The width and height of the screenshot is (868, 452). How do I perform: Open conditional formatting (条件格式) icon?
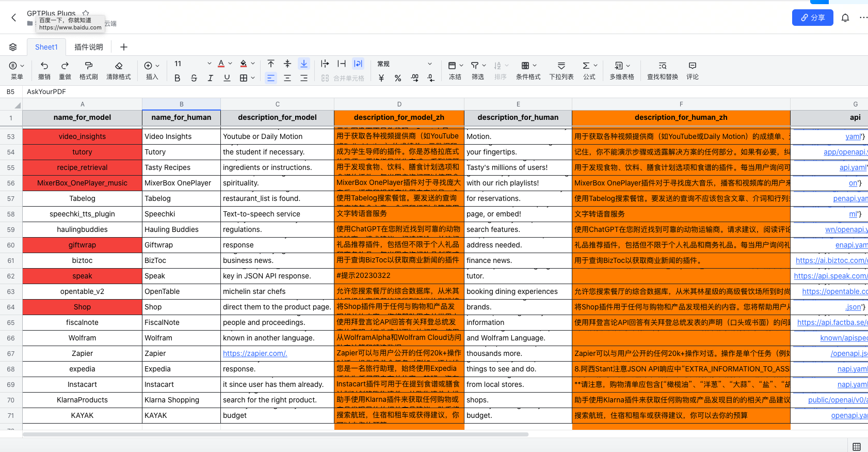[525, 66]
